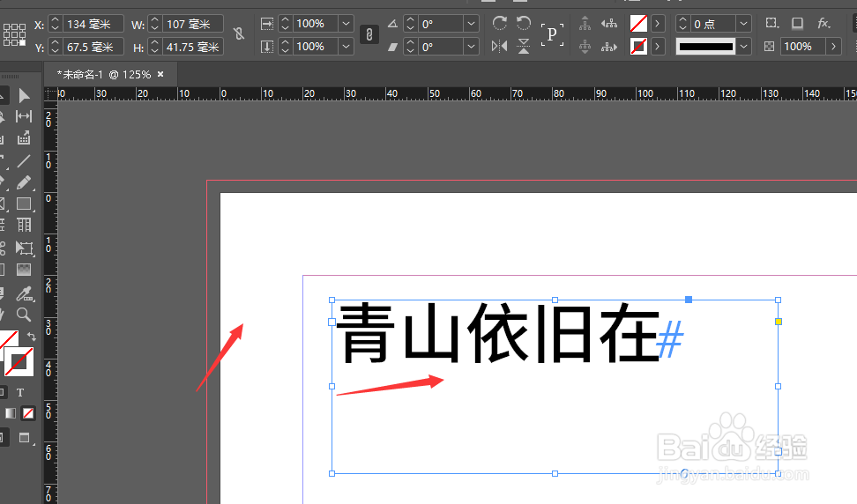857x504 pixels.
Task: Close the 未命名-1 document tab
Action: click(160, 74)
